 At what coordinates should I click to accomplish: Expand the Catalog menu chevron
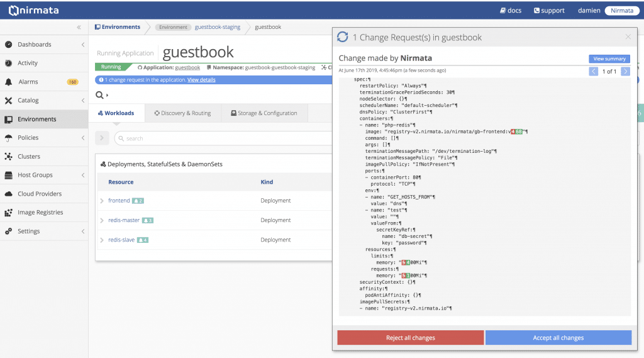click(x=83, y=100)
